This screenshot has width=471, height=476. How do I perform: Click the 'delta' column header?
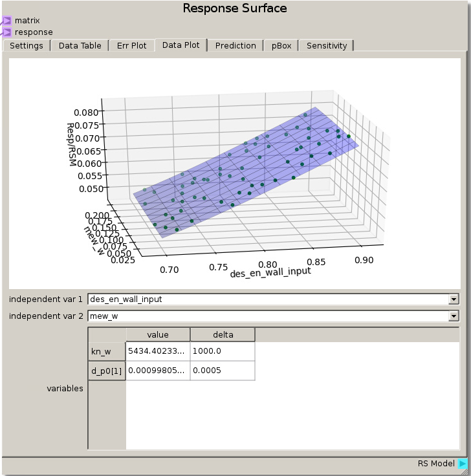[x=223, y=334]
